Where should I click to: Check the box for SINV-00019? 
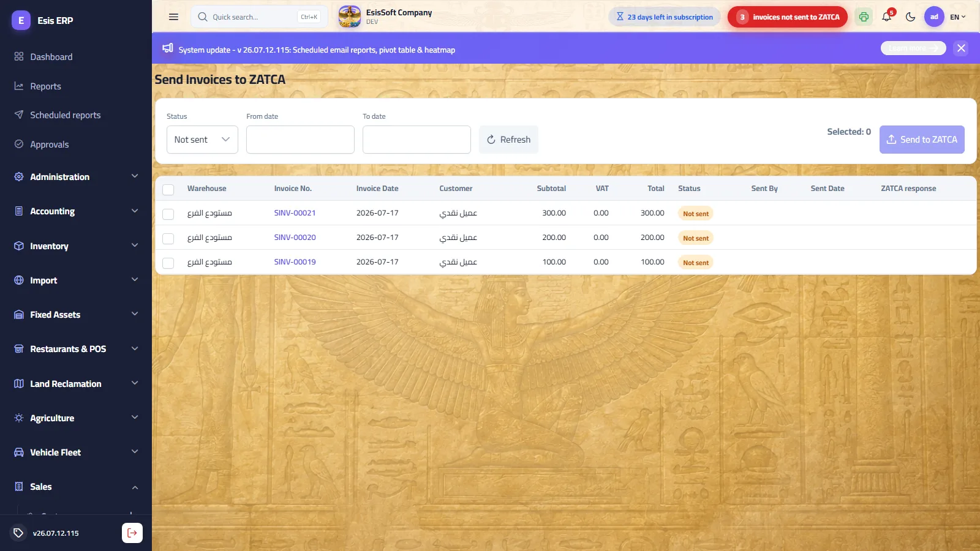tap(168, 263)
